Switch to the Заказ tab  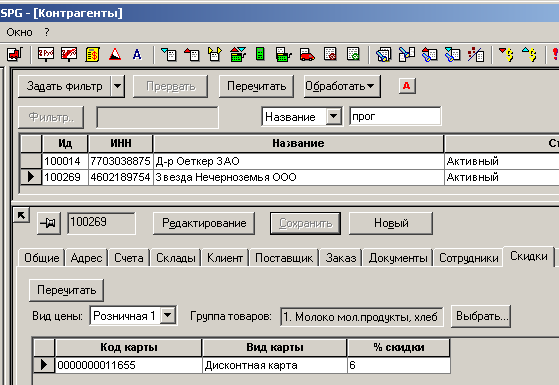click(x=341, y=258)
